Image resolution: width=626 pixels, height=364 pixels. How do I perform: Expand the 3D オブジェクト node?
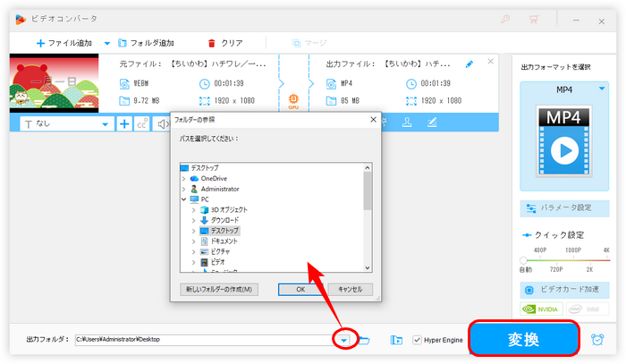click(x=194, y=210)
